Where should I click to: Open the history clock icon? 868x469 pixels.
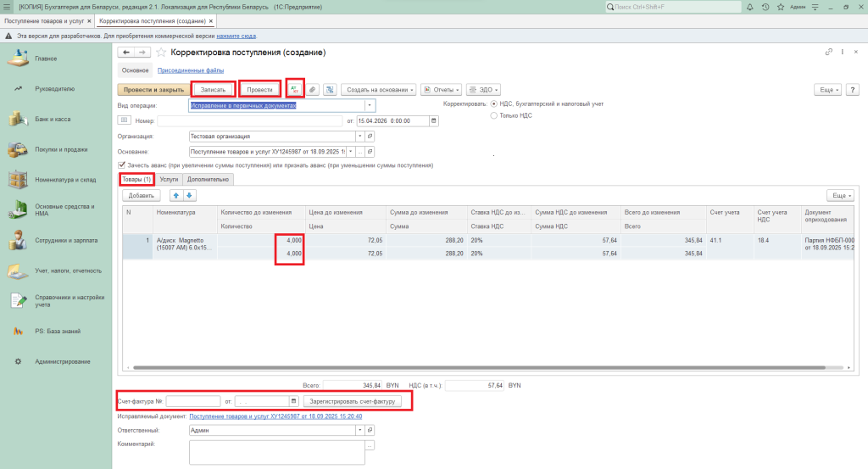point(765,7)
